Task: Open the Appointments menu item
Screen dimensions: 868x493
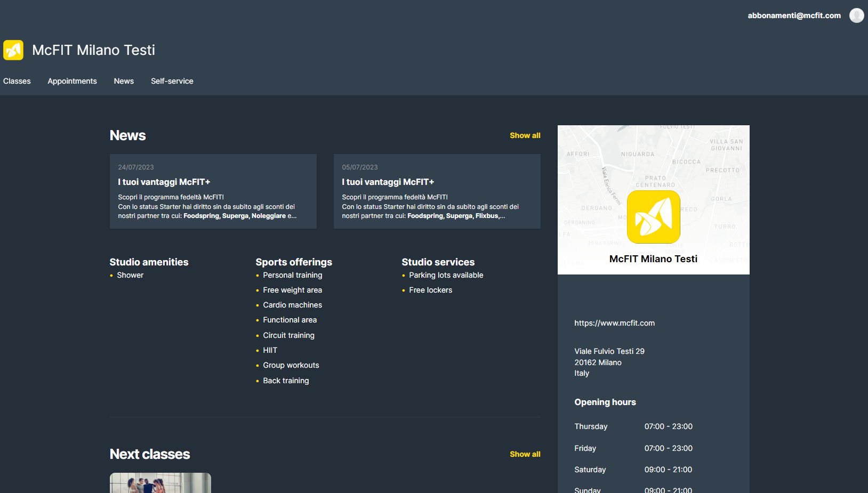Action: click(x=72, y=81)
